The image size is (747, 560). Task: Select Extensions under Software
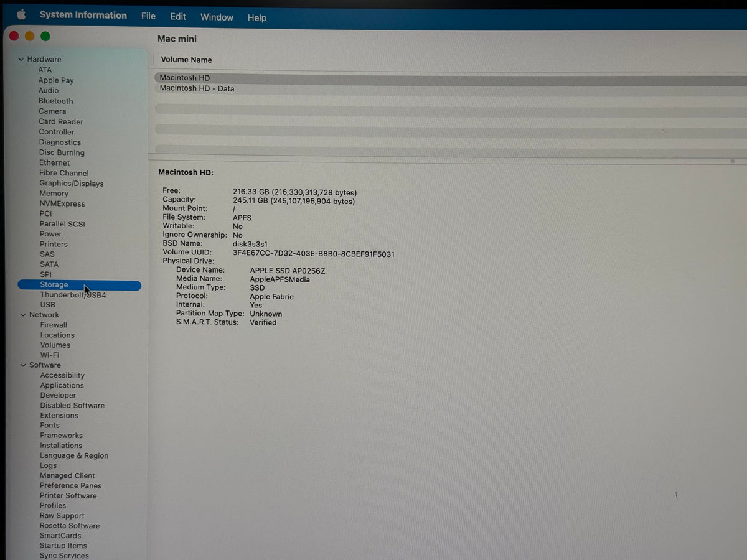tap(59, 416)
